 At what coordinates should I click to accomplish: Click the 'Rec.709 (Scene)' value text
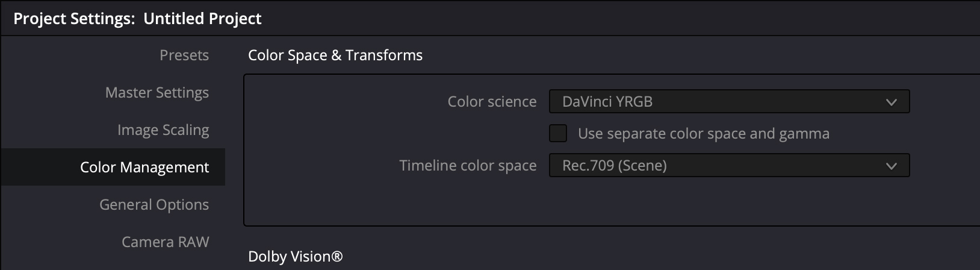(614, 166)
